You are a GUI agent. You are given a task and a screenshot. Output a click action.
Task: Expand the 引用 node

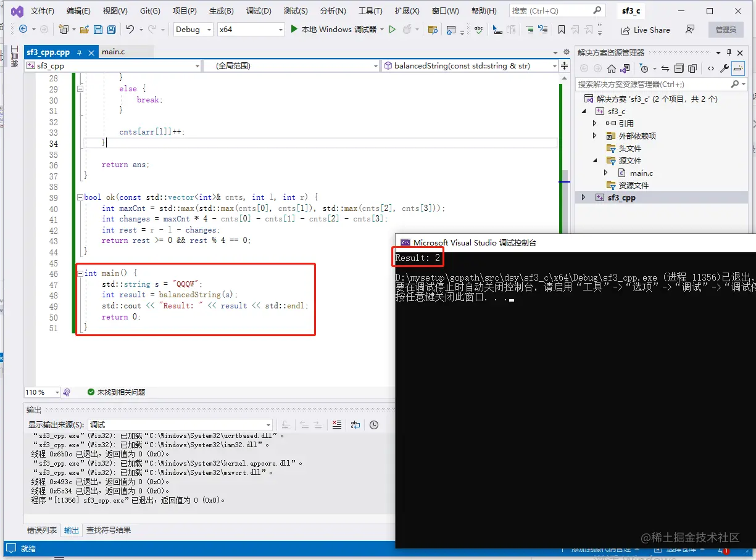click(x=595, y=123)
